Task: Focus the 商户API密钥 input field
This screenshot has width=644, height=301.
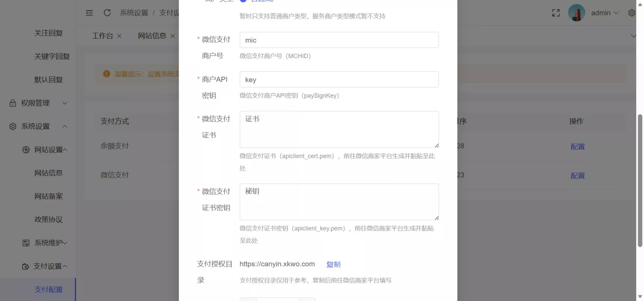Action: click(339, 79)
